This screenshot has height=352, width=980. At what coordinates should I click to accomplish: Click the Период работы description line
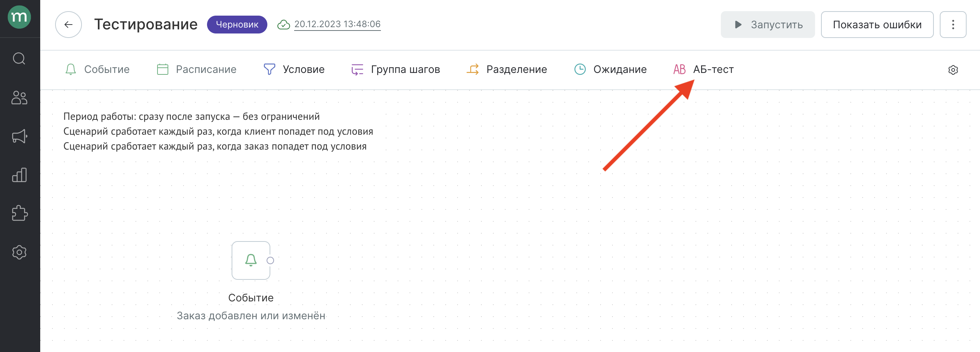point(191,116)
